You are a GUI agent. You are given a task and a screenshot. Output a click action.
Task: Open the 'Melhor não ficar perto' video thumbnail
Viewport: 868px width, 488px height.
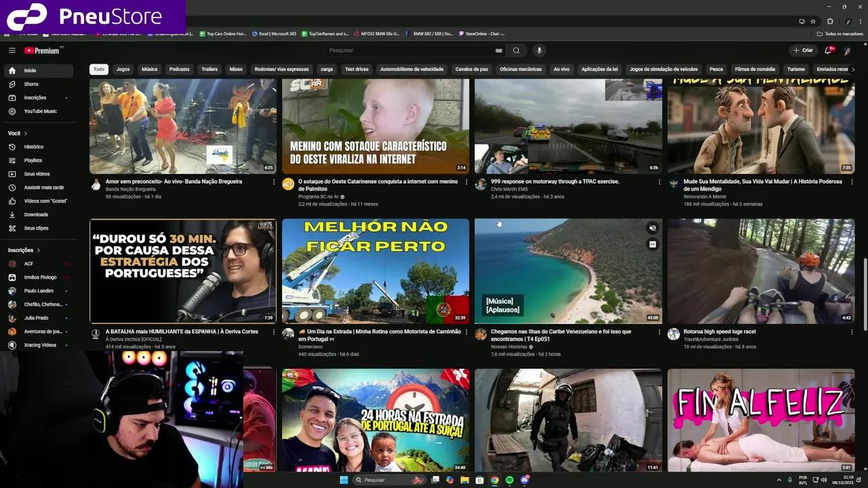click(x=375, y=270)
